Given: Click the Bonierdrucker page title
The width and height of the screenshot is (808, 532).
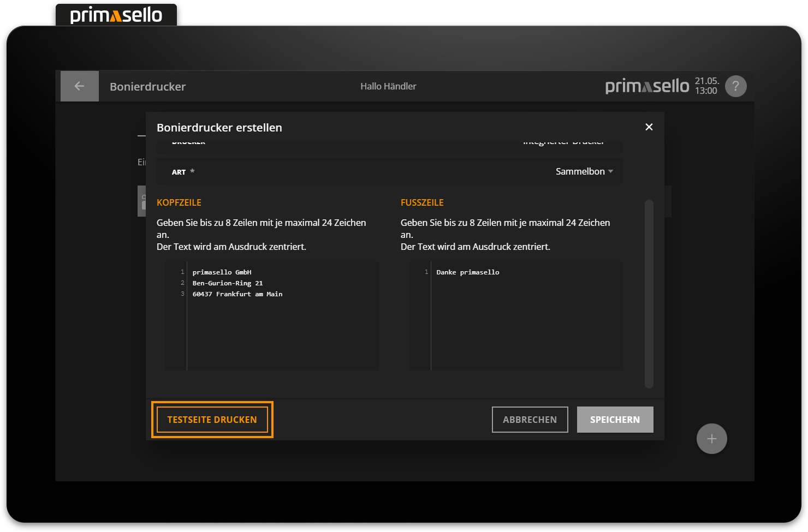Looking at the screenshot, I should pyautogui.click(x=147, y=87).
